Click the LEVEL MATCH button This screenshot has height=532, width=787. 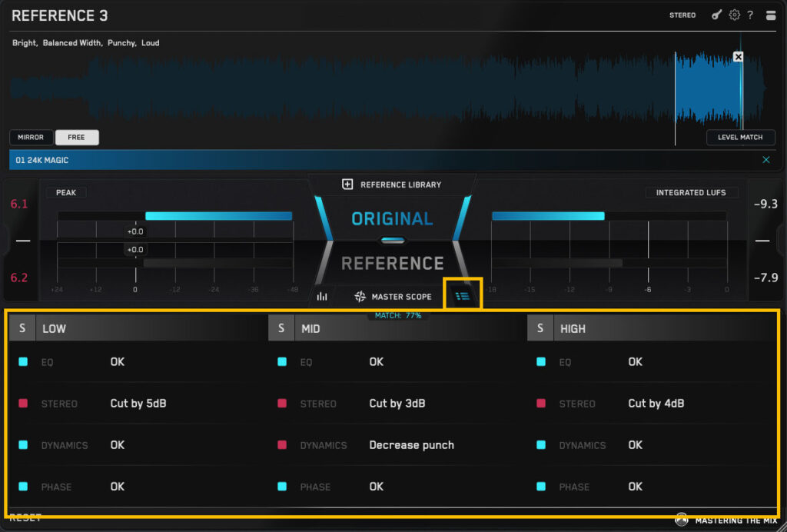tap(740, 137)
